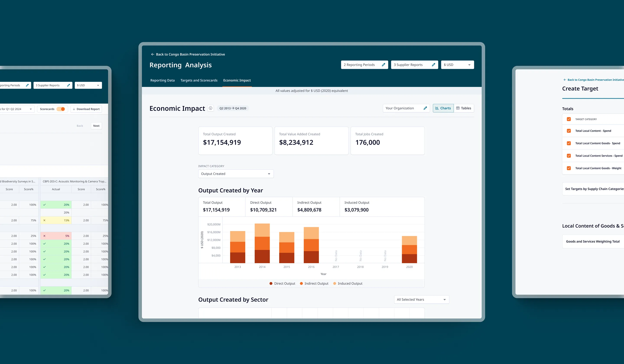Viewport: 624px width, 364px height.
Task: Click the Next button
Action: (x=96, y=126)
